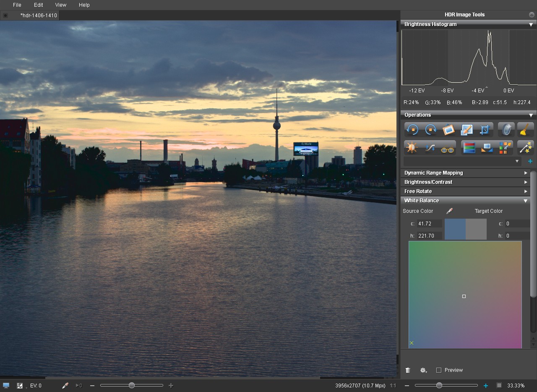
Task: Activate the dust removal broom tool
Action: (524, 129)
